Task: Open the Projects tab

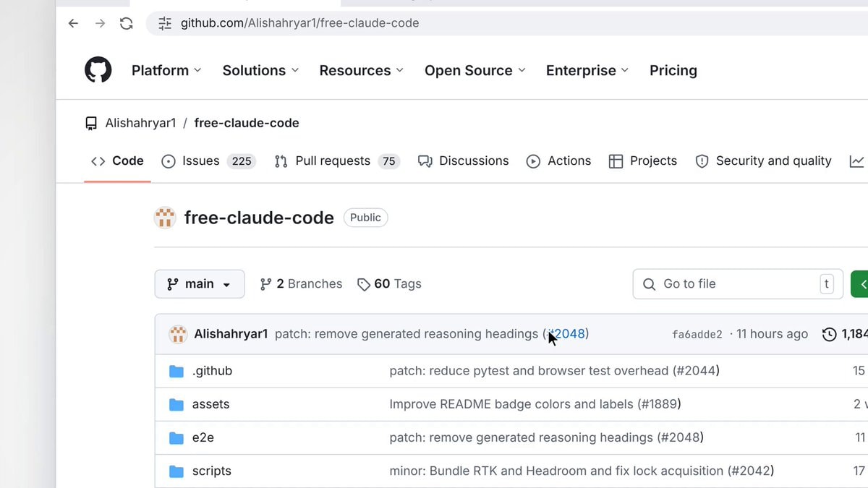Action: [643, 161]
